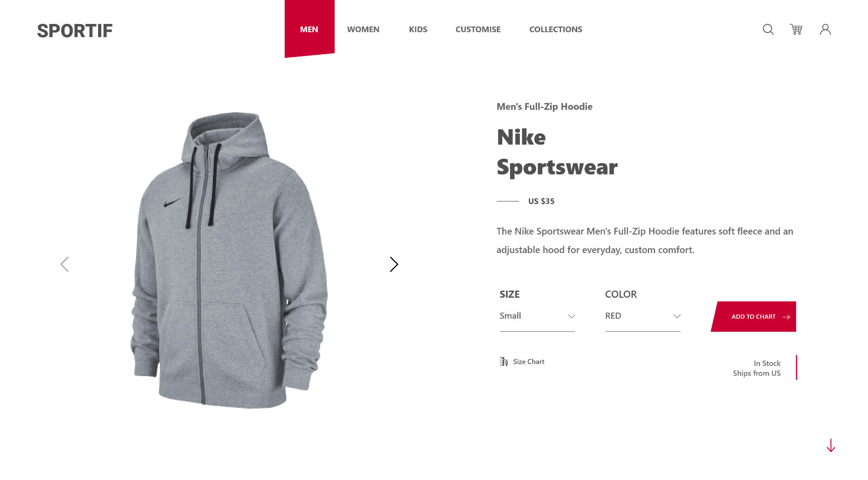Open the search magnifier icon
Image resolution: width=868 pixels, height=480 pixels.
[x=768, y=29]
